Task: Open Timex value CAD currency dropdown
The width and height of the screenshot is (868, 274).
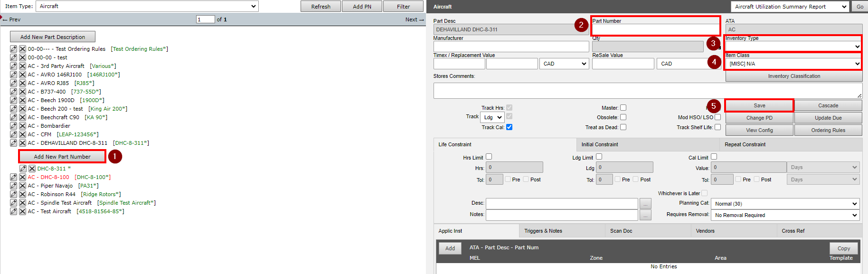Action: click(564, 64)
